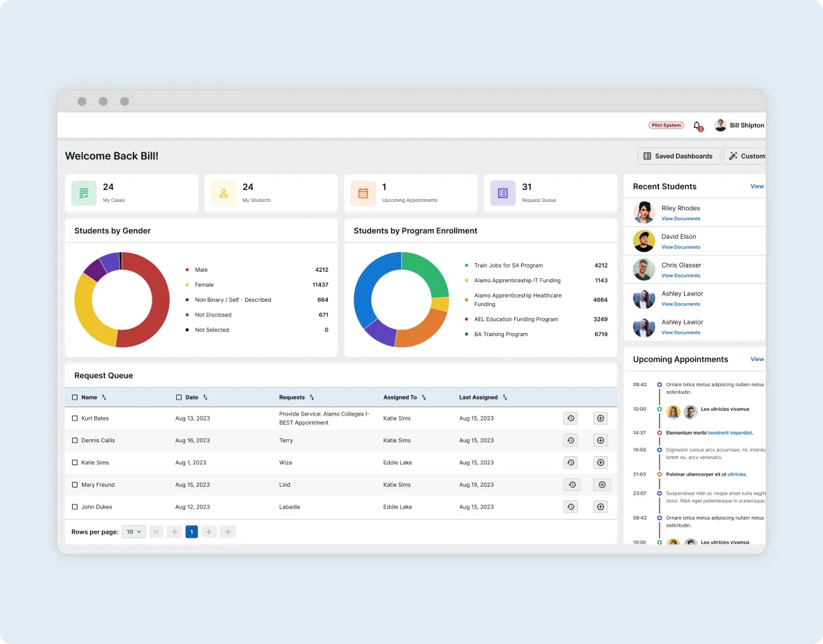Viewport: 823px width, 644px height.
Task: Open the Upcoming Appointments calendar icon
Action: pos(363,193)
